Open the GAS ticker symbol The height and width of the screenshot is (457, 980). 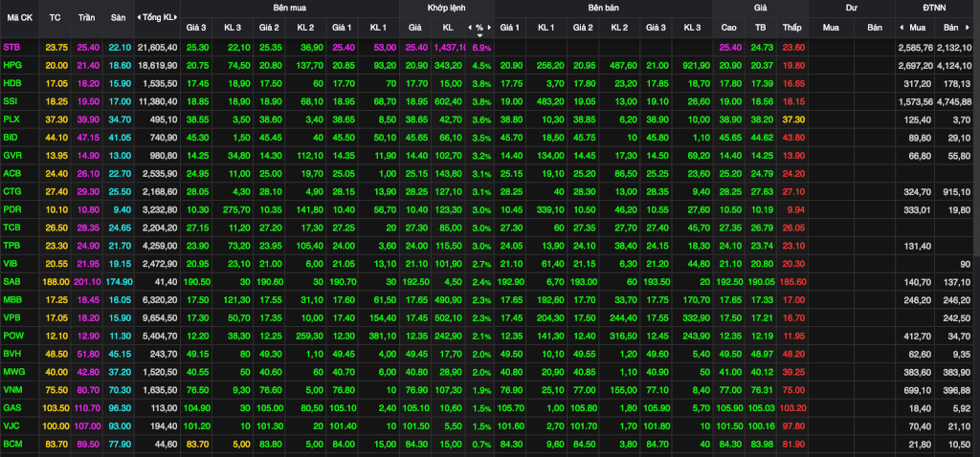click(11, 408)
